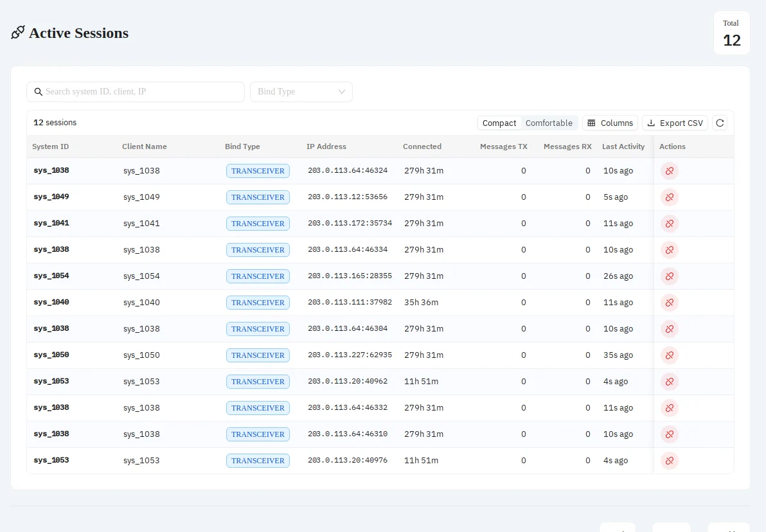Switch table density to Compact
Screen dimensions: 766x532
tap(499, 123)
